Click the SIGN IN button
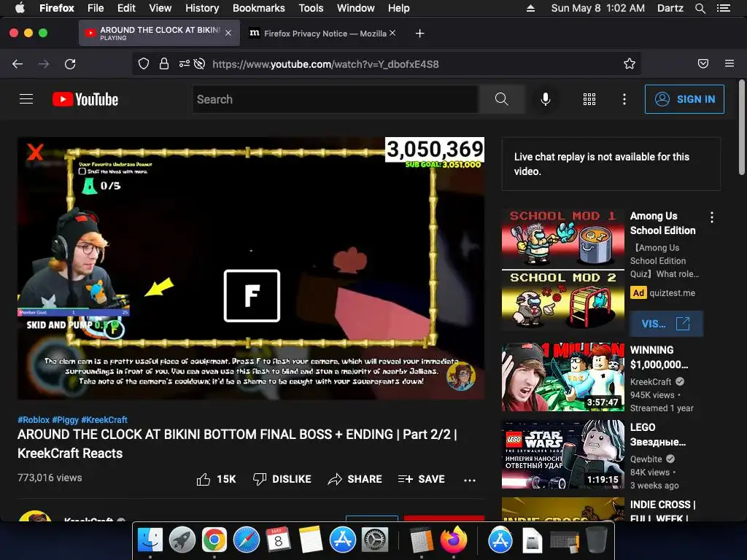The image size is (747, 560). pyautogui.click(x=684, y=99)
